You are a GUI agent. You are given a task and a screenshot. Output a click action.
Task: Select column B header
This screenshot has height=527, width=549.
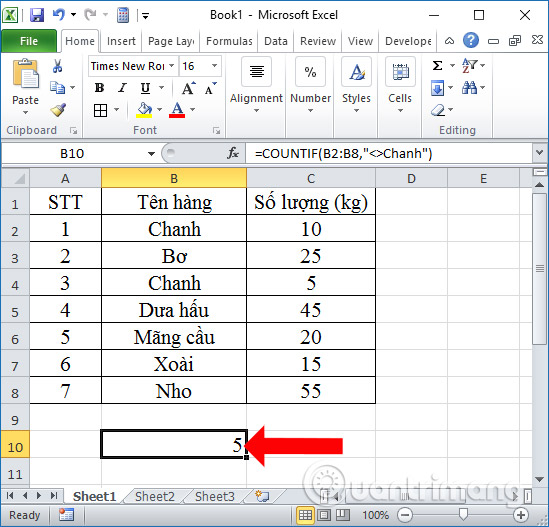(x=174, y=178)
